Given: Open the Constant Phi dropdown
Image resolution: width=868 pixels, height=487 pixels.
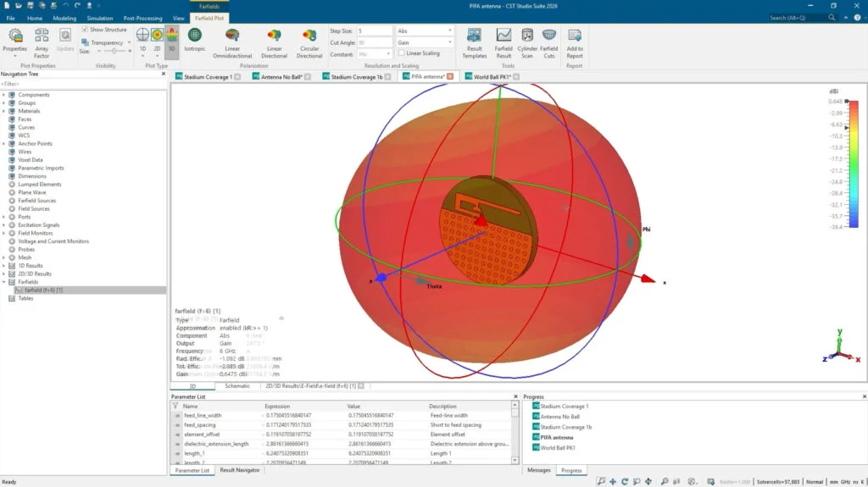Looking at the screenshot, I should [374, 54].
